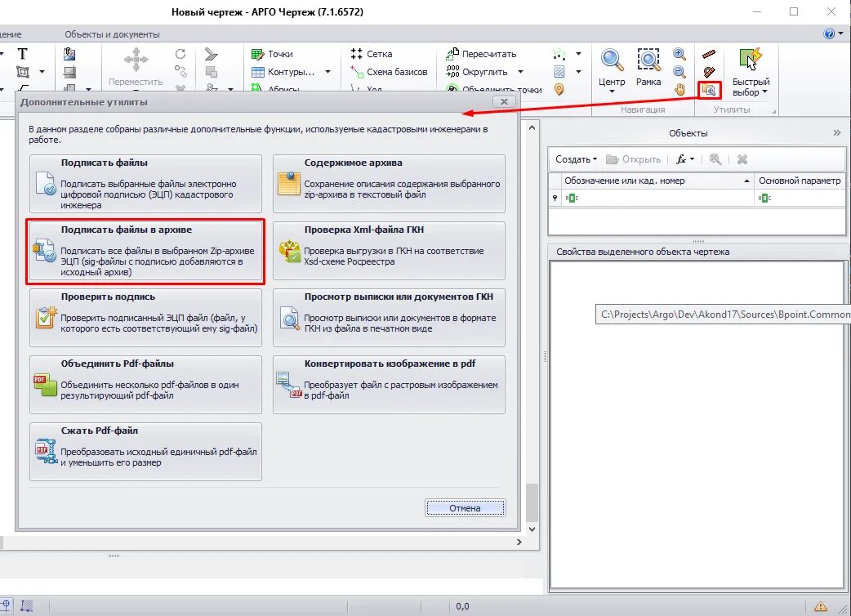Open the help question mark icon
The height and width of the screenshot is (616, 851).
[x=829, y=33]
